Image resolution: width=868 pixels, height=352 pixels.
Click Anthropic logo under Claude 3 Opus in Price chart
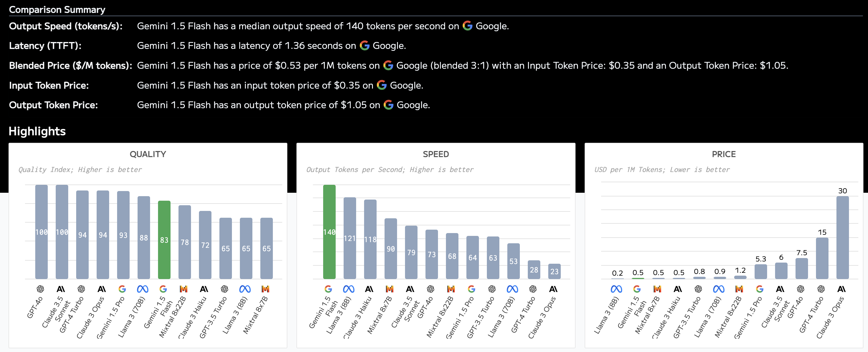click(841, 289)
